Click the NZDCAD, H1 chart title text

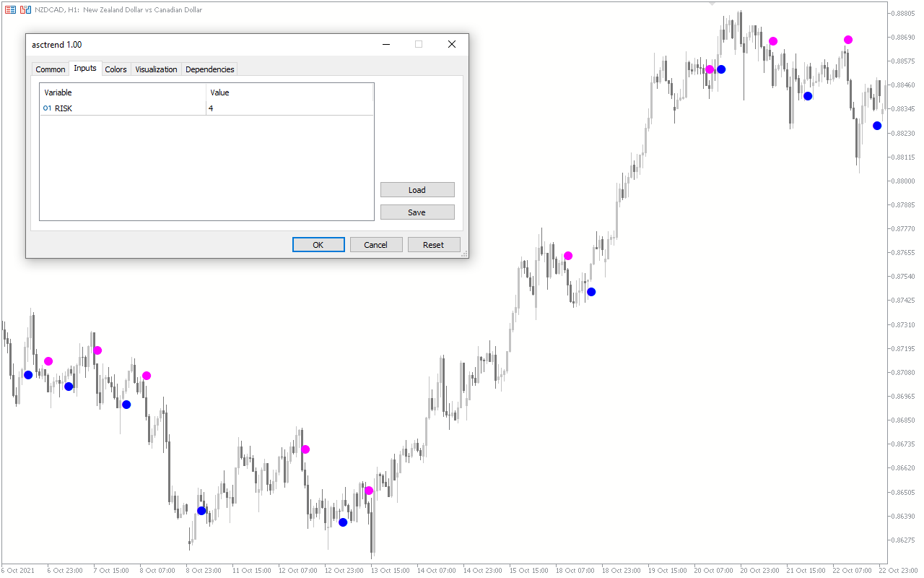(x=118, y=10)
